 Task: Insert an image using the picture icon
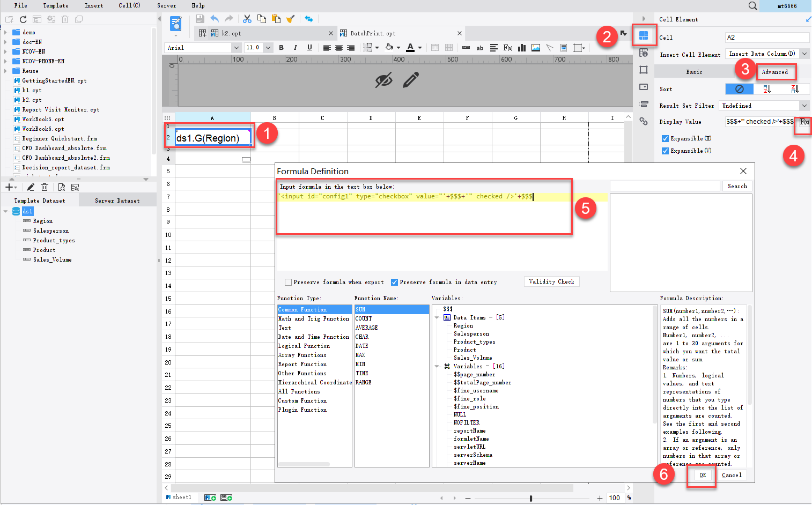point(535,47)
